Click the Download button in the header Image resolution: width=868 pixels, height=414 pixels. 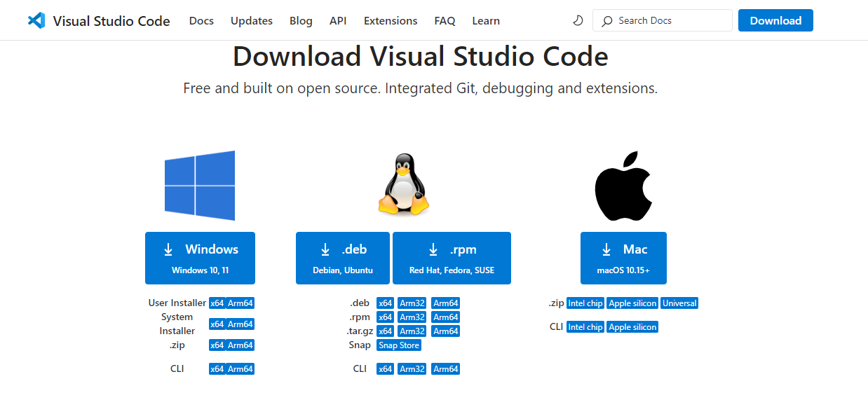pyautogui.click(x=775, y=20)
